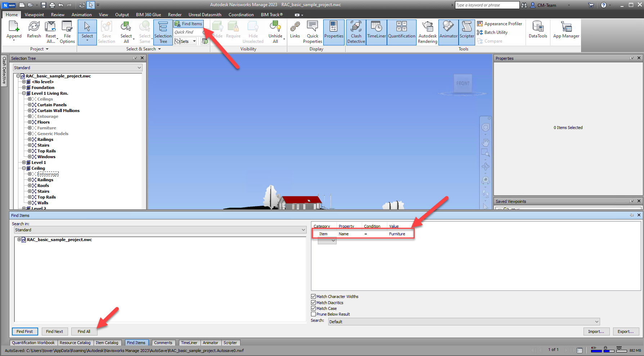
Task: Click the Pan hand icon in navigation bar
Action: click(486, 143)
